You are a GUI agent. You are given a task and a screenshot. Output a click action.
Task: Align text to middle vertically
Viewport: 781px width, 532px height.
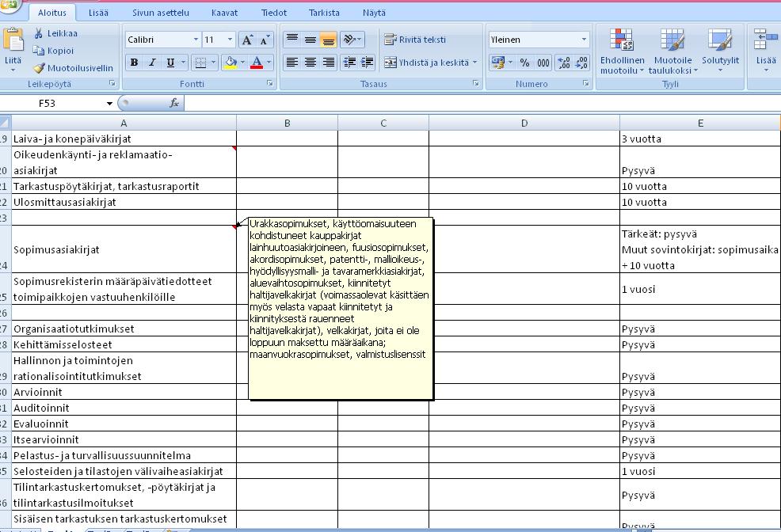point(310,40)
